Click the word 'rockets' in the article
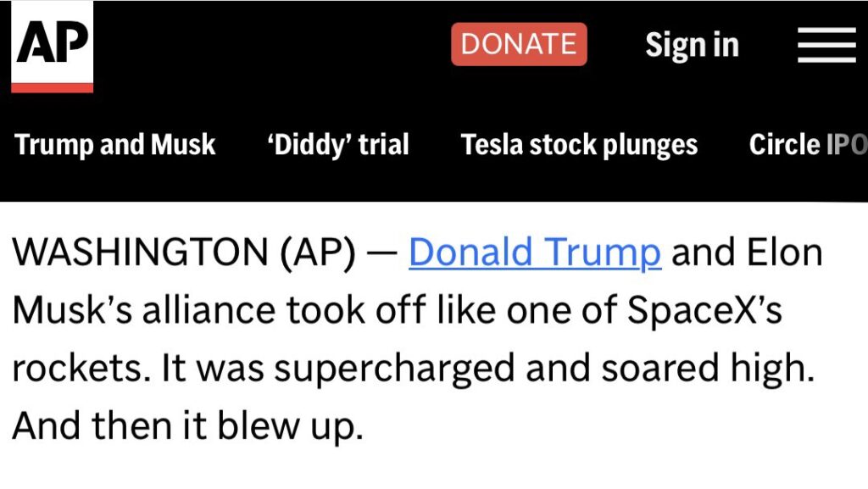Image resolution: width=868 pixels, height=489 pixels. (77, 369)
